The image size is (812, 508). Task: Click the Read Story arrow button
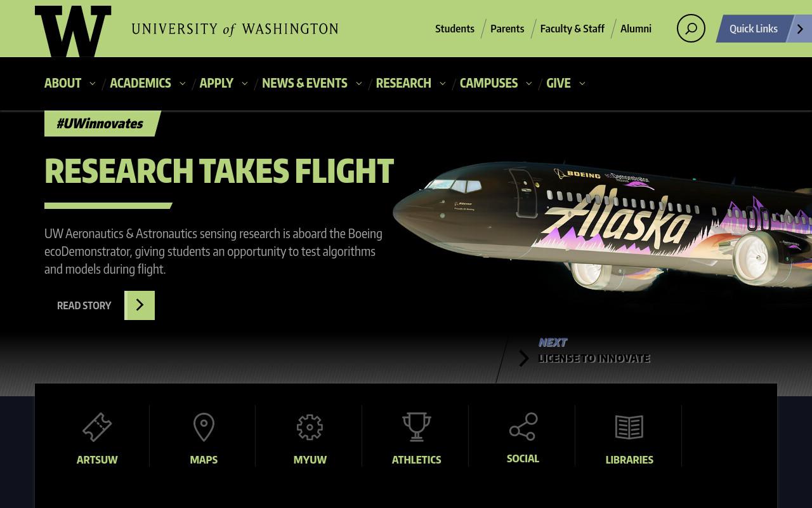point(140,305)
